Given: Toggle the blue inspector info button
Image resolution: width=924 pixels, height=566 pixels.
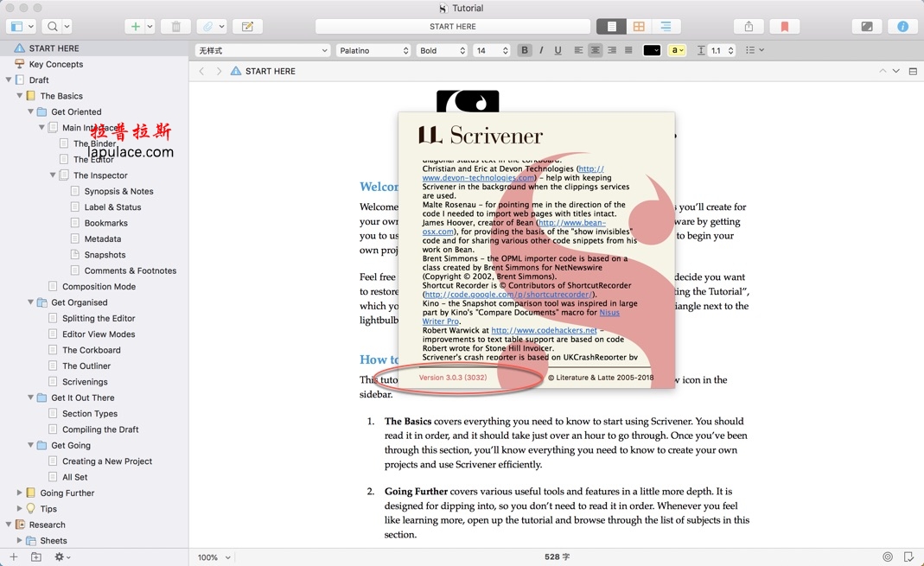Looking at the screenshot, I should point(902,27).
